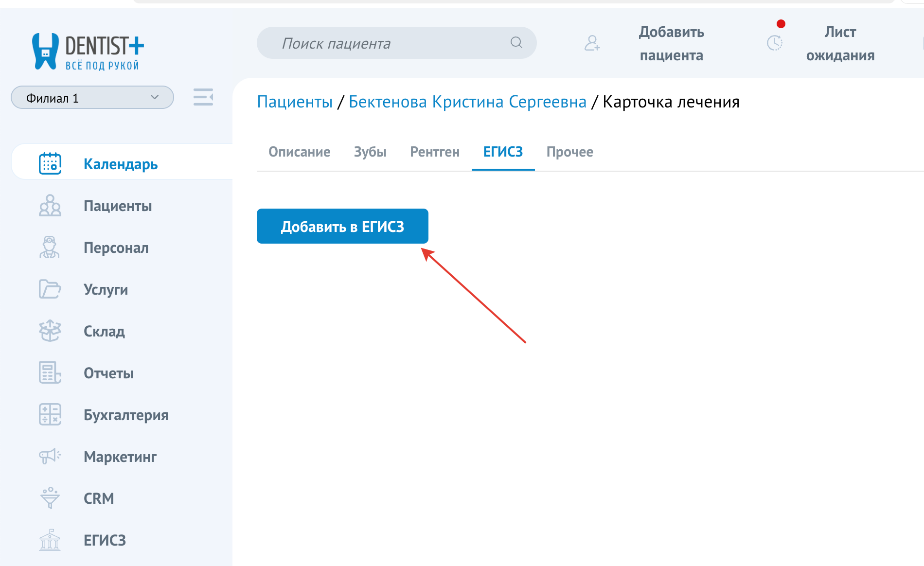This screenshot has height=566, width=924.
Task: Click the search magnifier icon
Action: click(516, 43)
